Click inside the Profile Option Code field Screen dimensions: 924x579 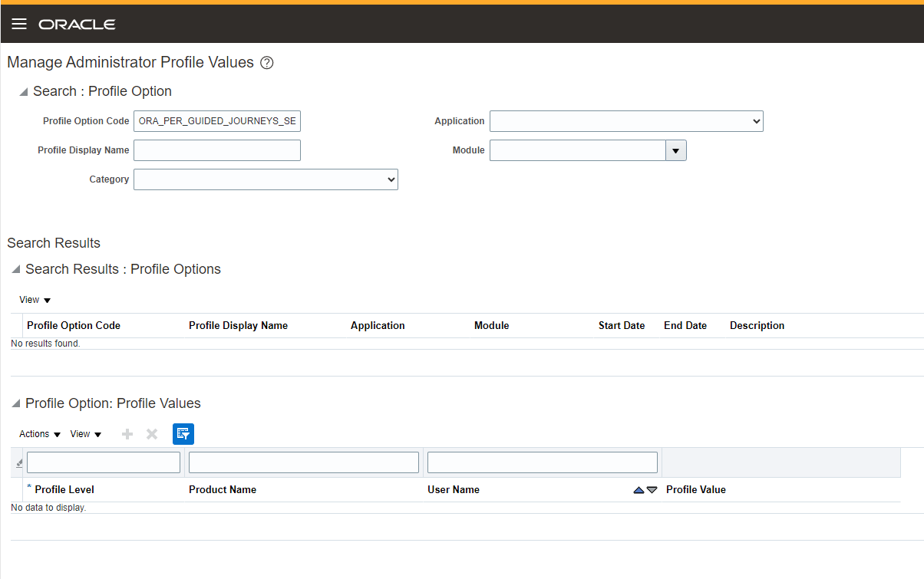(216, 120)
